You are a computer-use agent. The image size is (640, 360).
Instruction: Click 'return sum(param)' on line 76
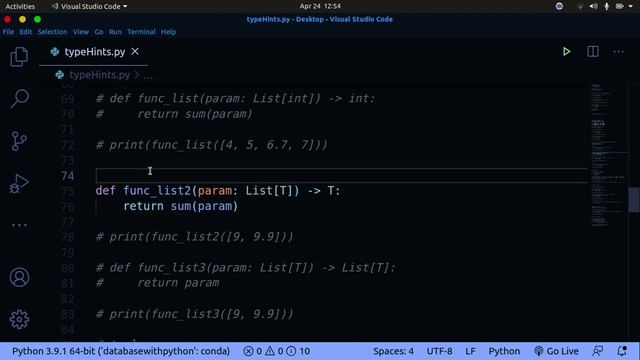181,206
